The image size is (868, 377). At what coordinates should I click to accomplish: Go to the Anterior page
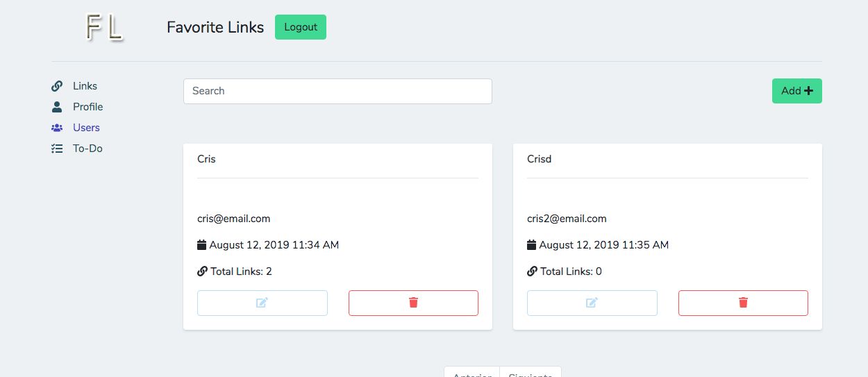pyautogui.click(x=472, y=373)
